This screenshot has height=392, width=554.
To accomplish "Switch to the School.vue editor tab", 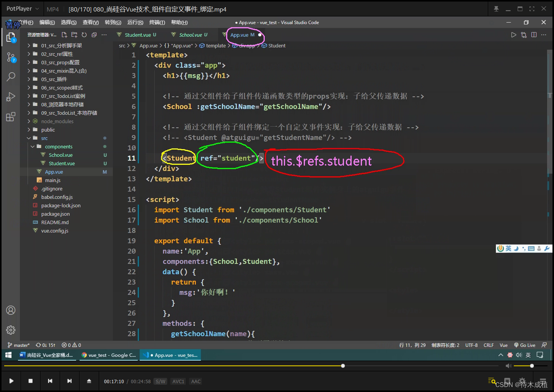I will pyautogui.click(x=190, y=35).
